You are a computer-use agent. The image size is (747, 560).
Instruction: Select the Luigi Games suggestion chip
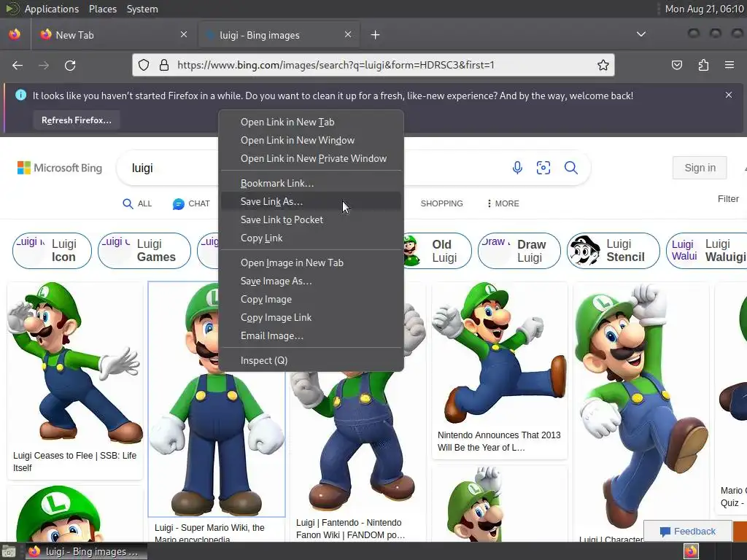(144, 251)
